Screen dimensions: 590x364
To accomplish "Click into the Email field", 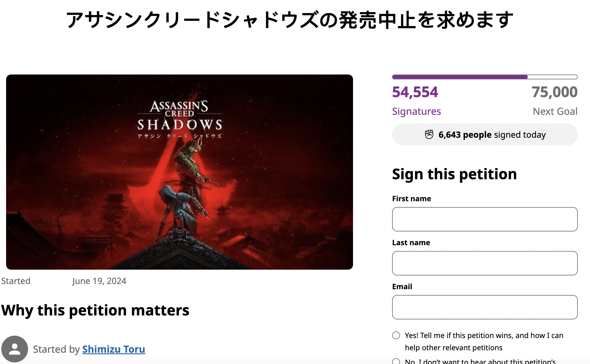I will 485,307.
